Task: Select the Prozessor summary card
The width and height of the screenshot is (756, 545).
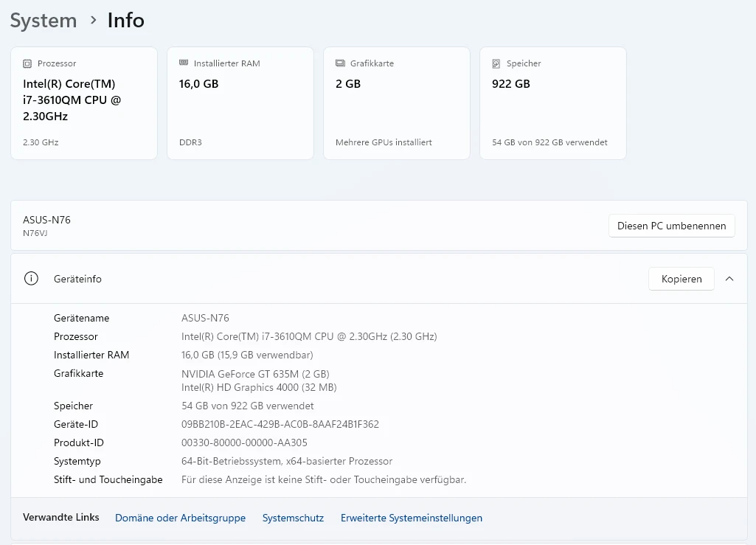Action: [84, 103]
